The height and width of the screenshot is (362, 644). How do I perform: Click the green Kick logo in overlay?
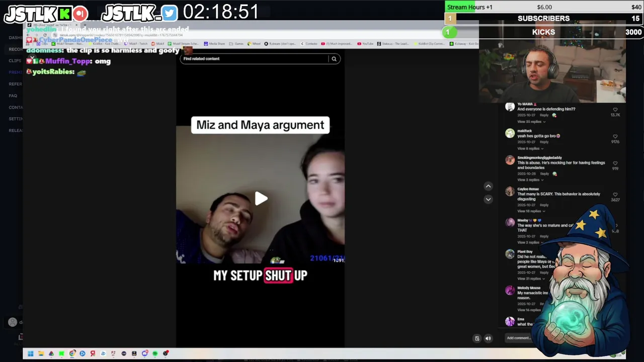[65, 14]
